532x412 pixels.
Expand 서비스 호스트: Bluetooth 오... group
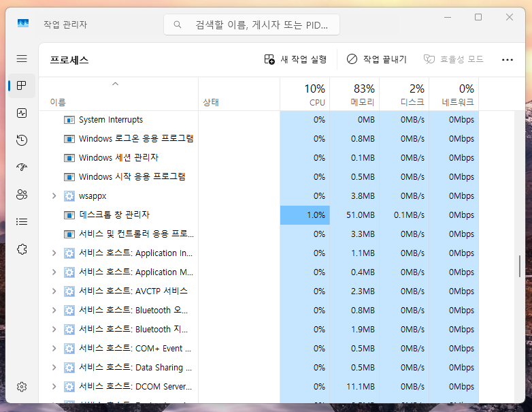click(x=54, y=310)
